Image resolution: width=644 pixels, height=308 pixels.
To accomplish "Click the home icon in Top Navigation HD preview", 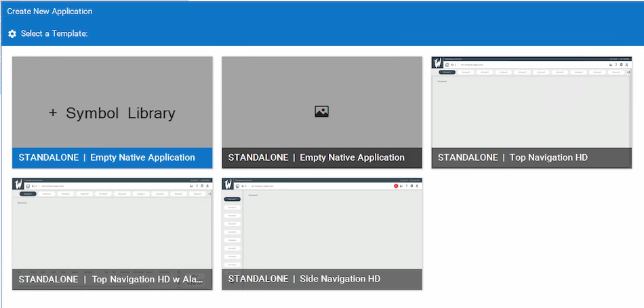I will (447, 64).
